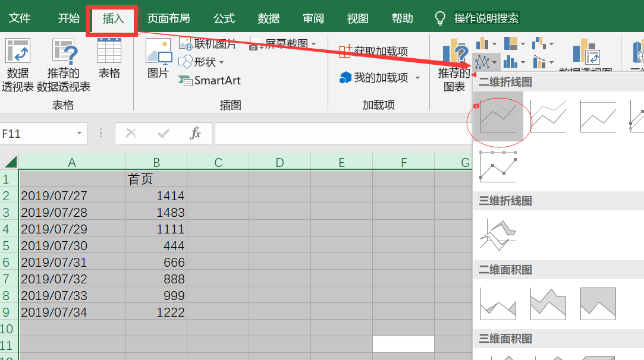Click the name box showing F11
Screen dimensions: 644x360
click(38, 134)
